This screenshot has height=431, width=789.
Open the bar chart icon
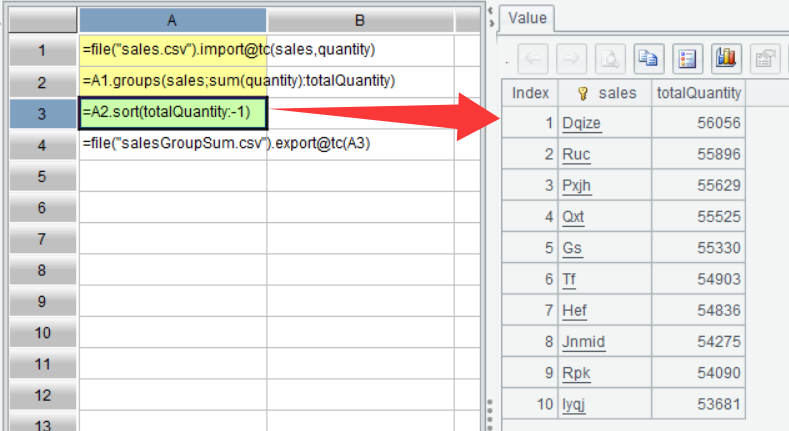click(725, 59)
